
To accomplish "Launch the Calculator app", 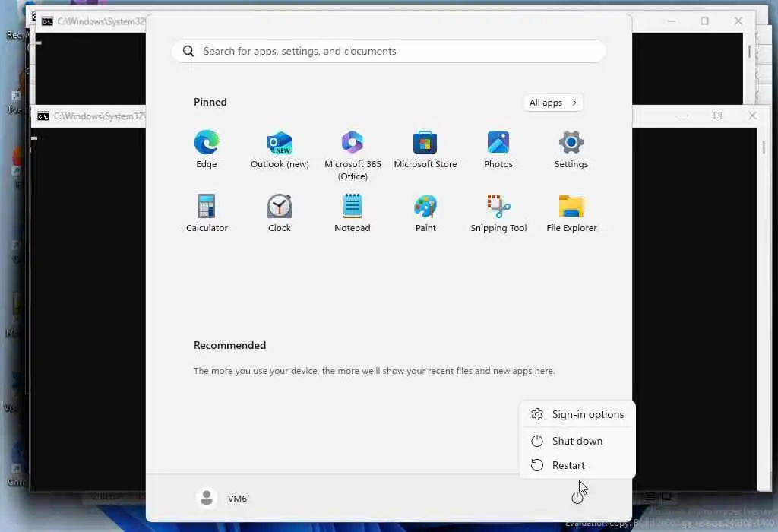I will pos(207,213).
